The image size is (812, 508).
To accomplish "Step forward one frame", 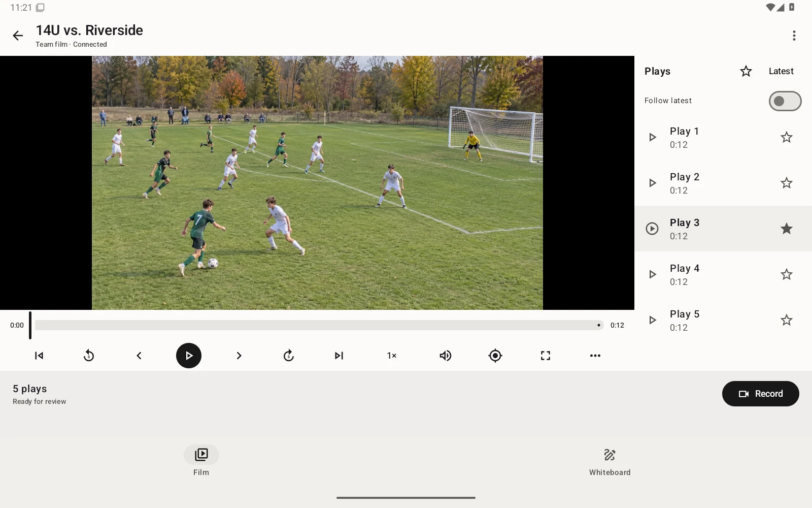I will coord(239,356).
